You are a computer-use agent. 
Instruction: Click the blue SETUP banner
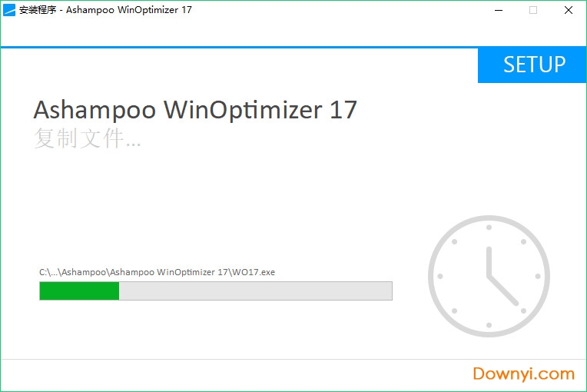[x=532, y=65]
